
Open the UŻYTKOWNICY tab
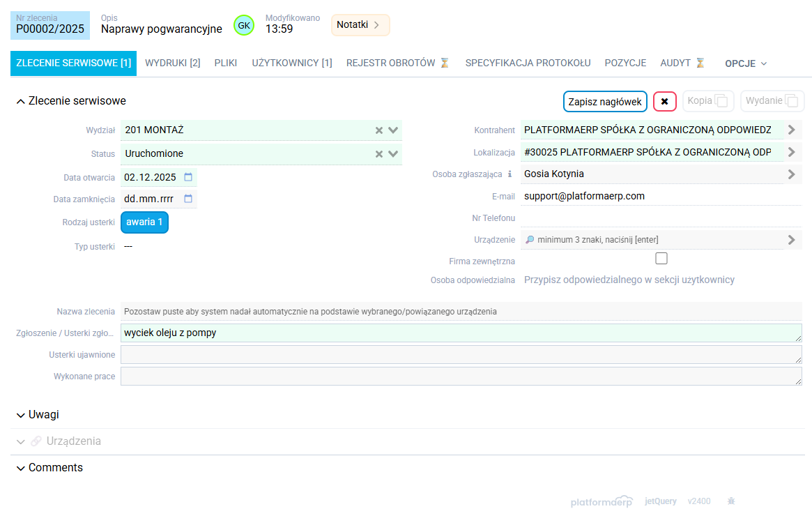tap(292, 63)
